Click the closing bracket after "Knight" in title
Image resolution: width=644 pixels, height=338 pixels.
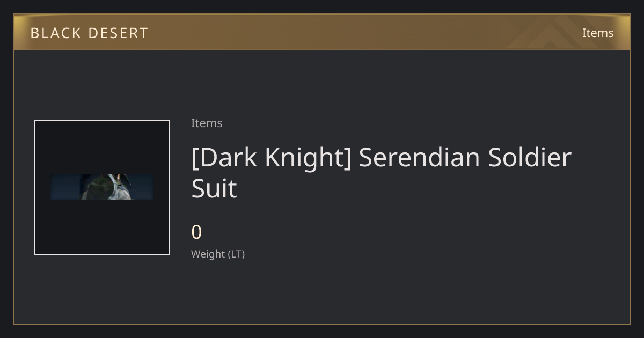pyautogui.click(x=347, y=159)
